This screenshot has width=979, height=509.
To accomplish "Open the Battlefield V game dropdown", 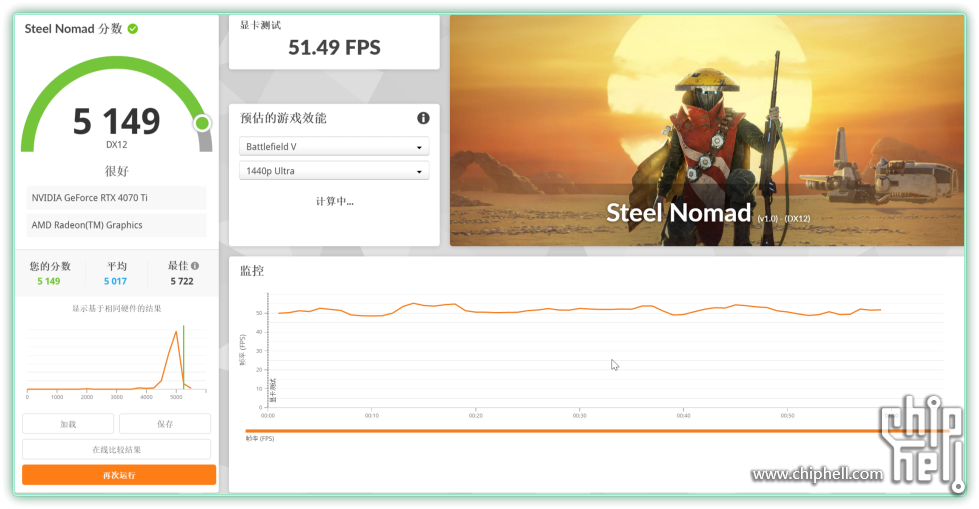I will (334, 146).
